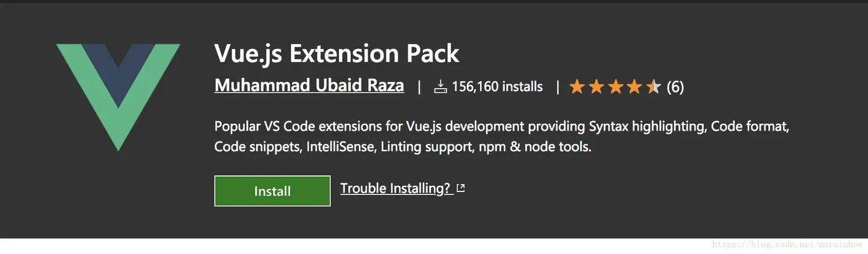Click the half-filled fifth star
The image size is (868, 254).
click(x=653, y=87)
